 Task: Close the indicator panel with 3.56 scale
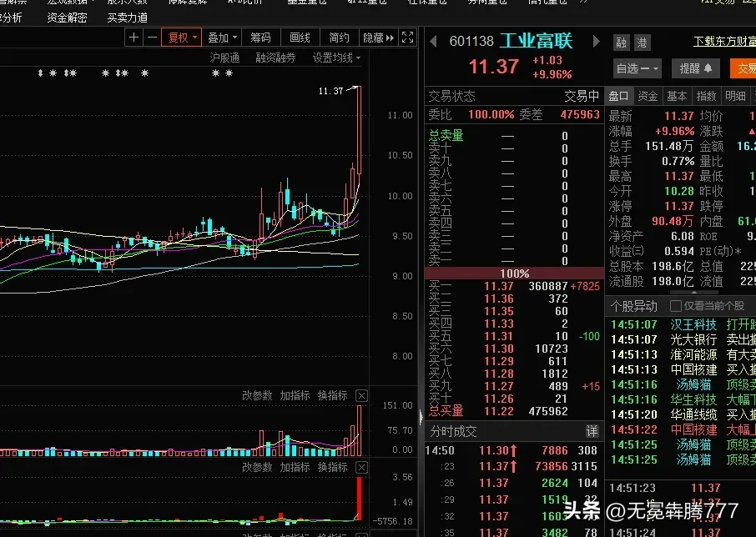pyautogui.click(x=361, y=467)
